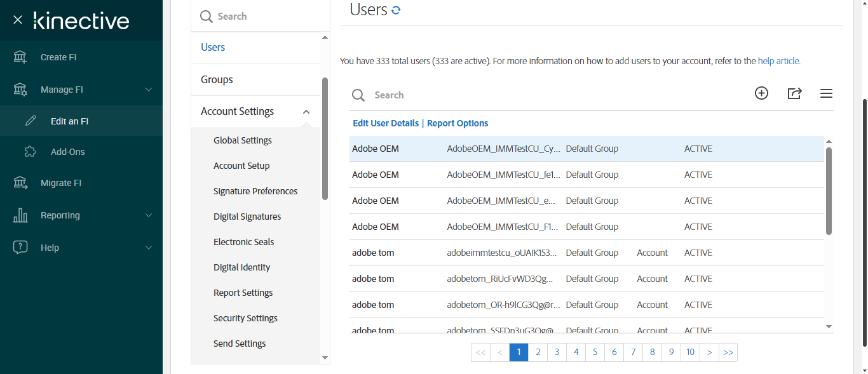Image resolution: width=868 pixels, height=374 pixels.
Task: Go to page 5 of users
Action: 595,352
